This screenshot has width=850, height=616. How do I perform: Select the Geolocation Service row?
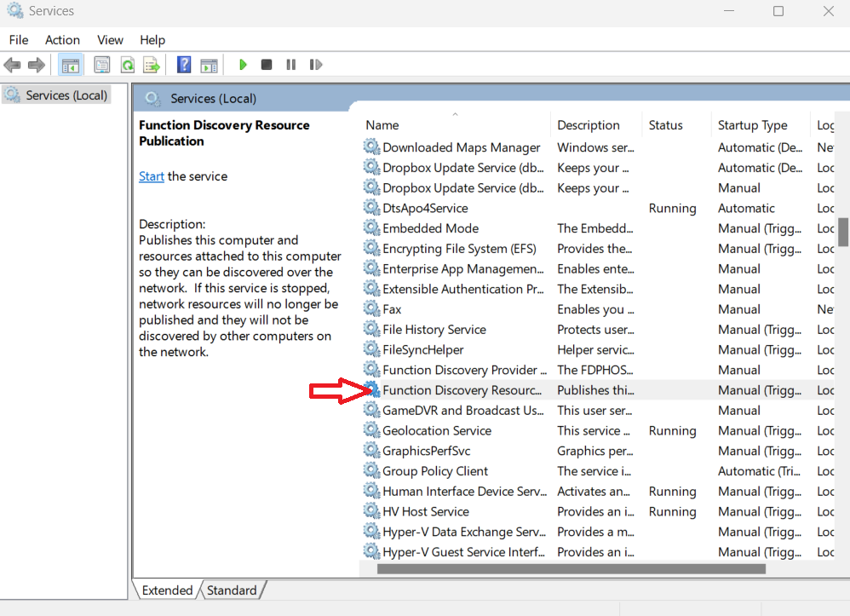(x=436, y=431)
